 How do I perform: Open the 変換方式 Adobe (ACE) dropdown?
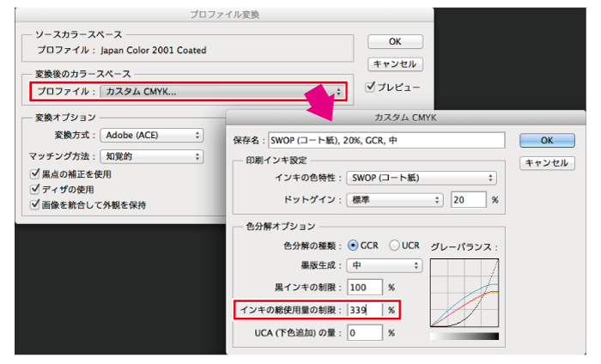[151, 136]
